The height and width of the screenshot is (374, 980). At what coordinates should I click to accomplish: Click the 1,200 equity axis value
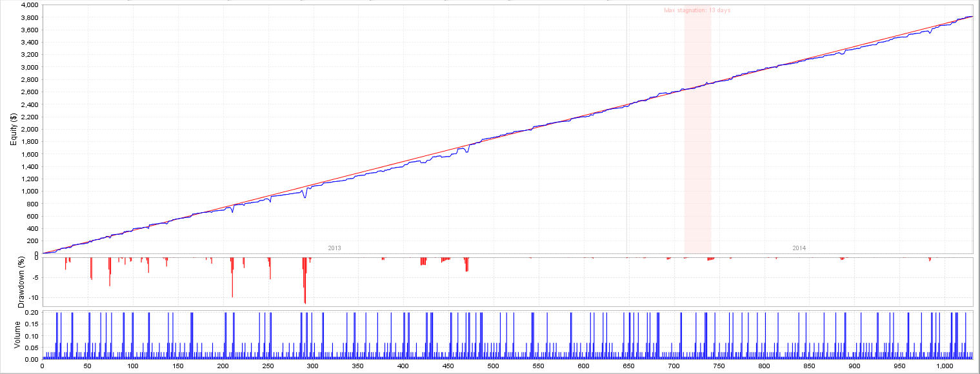click(x=29, y=179)
